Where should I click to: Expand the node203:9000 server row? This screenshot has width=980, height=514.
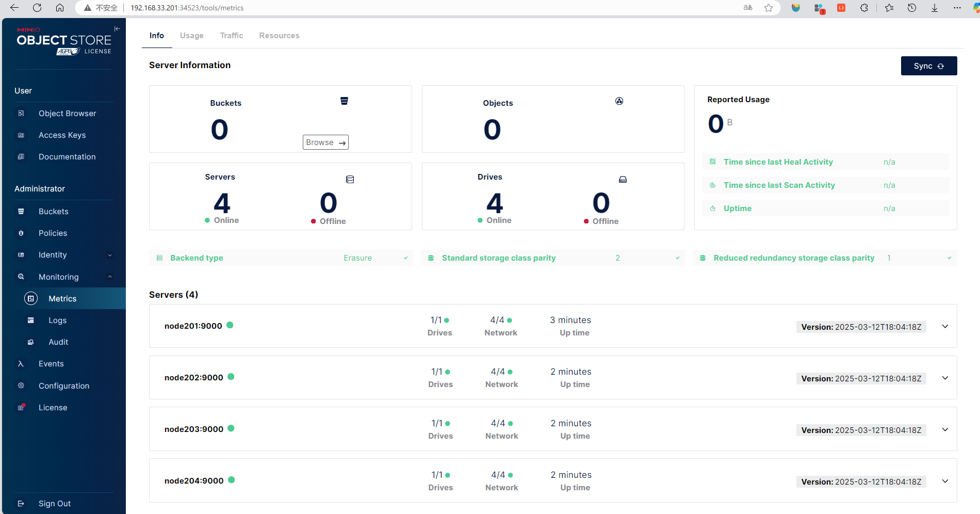pos(945,429)
